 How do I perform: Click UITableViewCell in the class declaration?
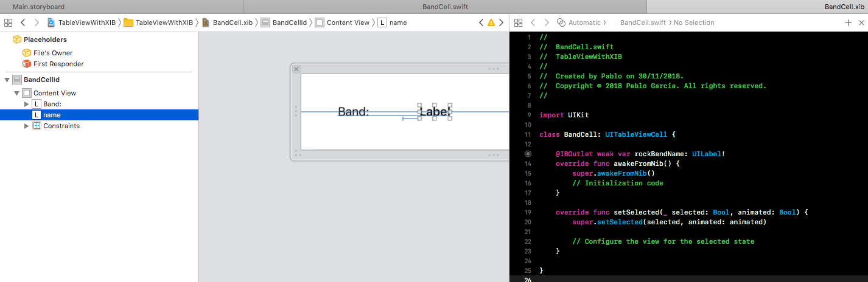[x=636, y=134]
